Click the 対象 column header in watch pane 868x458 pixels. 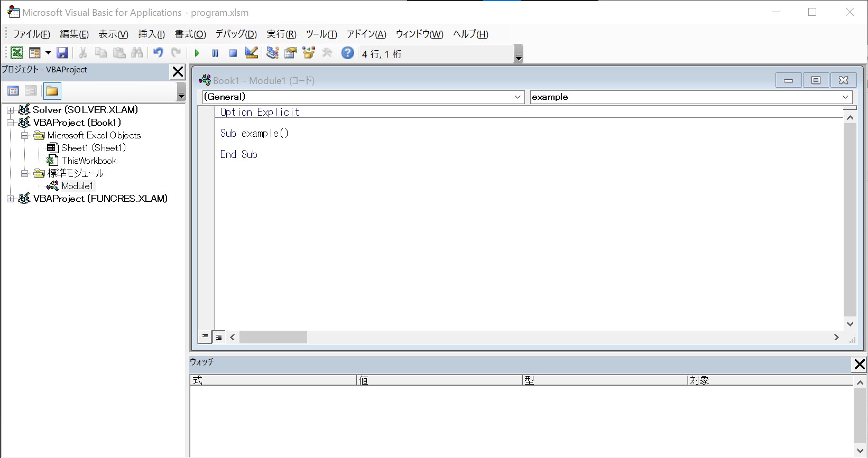tap(770, 380)
